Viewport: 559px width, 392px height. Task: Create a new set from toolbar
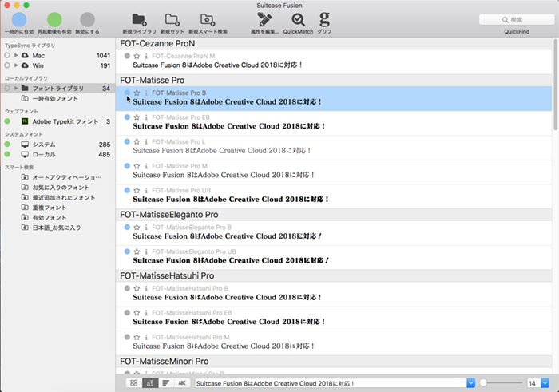tap(172, 20)
